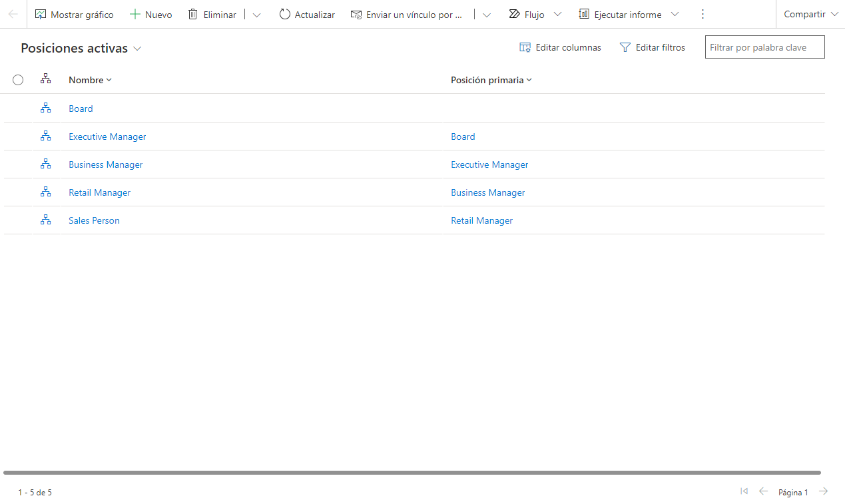
Task: Click hierarchy icon in Executive Manager row
Action: pos(45,136)
